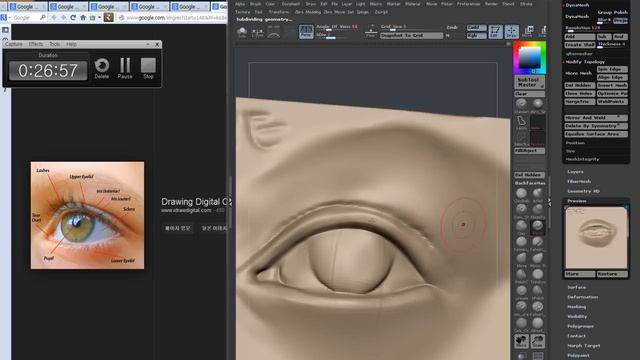Select the Move brush icon
This screenshot has height=360, width=640.
(x=521, y=259)
